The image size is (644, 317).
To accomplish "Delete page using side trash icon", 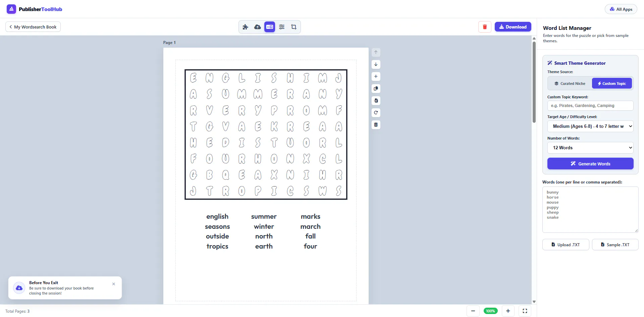I will click(x=376, y=125).
